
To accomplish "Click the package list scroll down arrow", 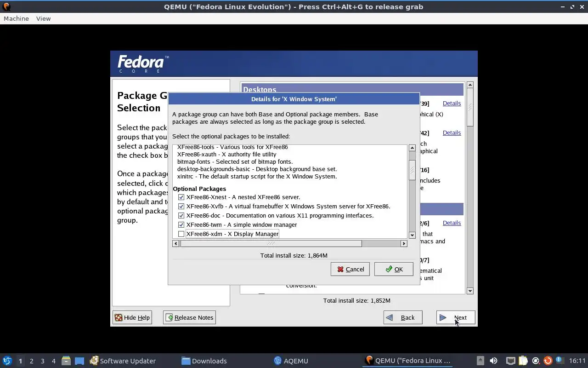I will pos(412,235).
